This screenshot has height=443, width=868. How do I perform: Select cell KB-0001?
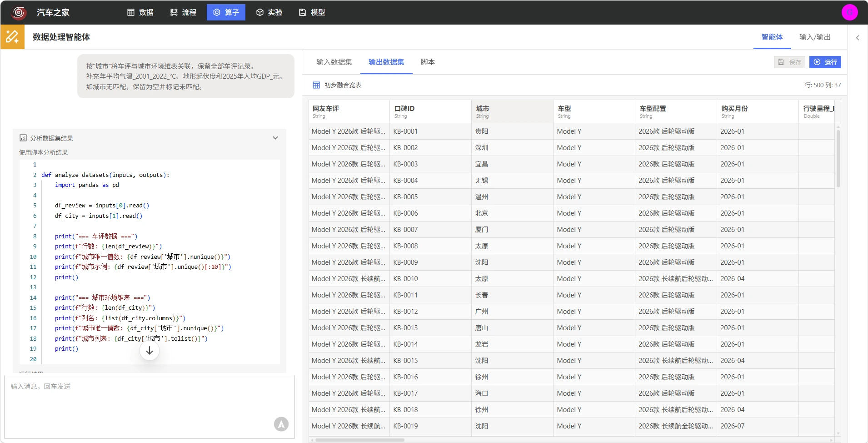point(430,131)
